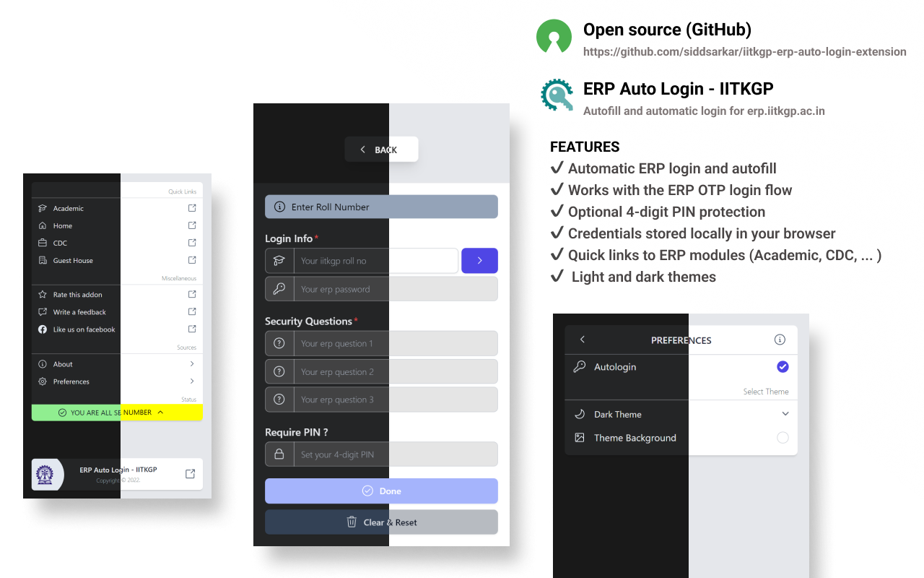Click the external link icon beside Home

192,225
